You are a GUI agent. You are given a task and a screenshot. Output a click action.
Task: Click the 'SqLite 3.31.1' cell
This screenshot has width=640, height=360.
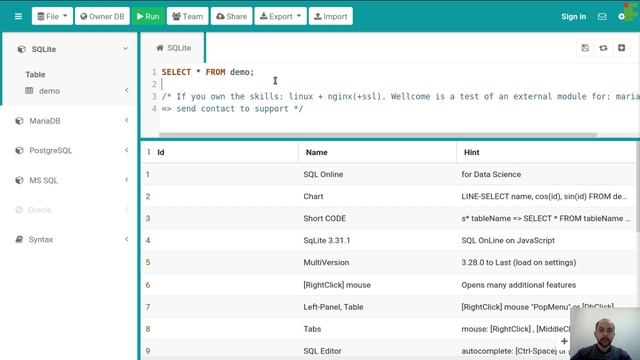tap(327, 240)
